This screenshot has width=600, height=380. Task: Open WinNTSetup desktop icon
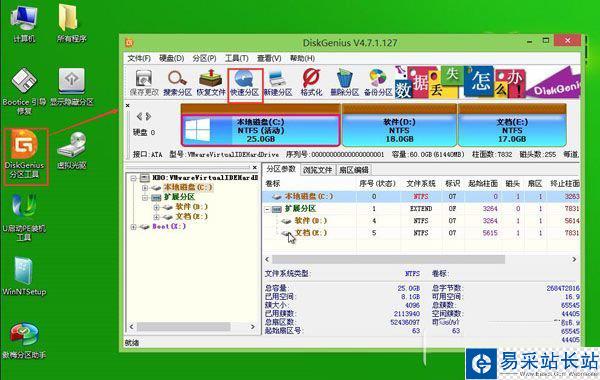[24, 276]
